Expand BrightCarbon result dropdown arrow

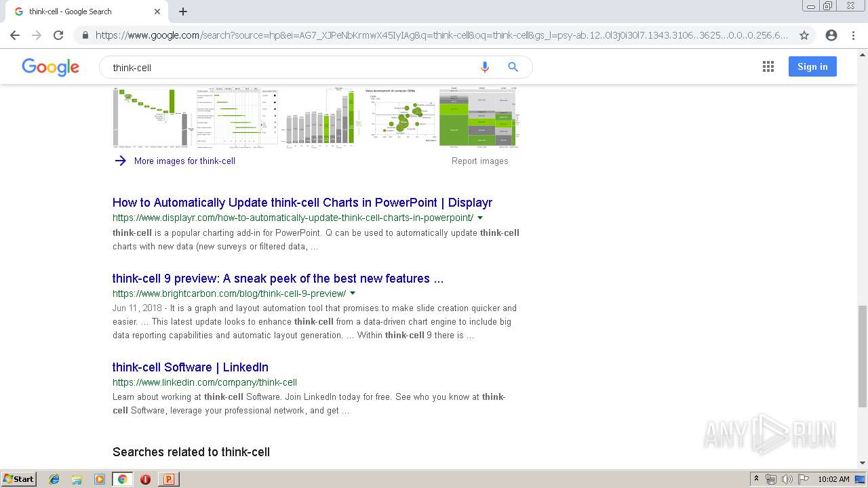pyautogui.click(x=353, y=293)
